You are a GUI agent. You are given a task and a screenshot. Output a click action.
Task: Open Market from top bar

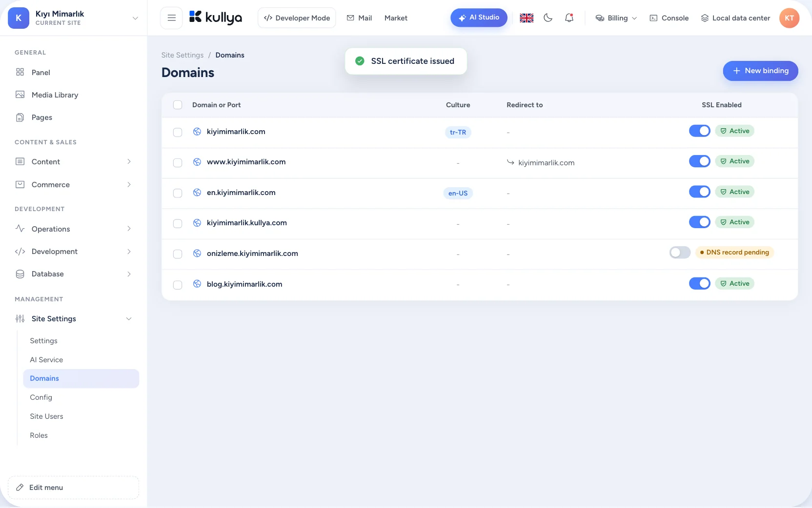coord(396,18)
